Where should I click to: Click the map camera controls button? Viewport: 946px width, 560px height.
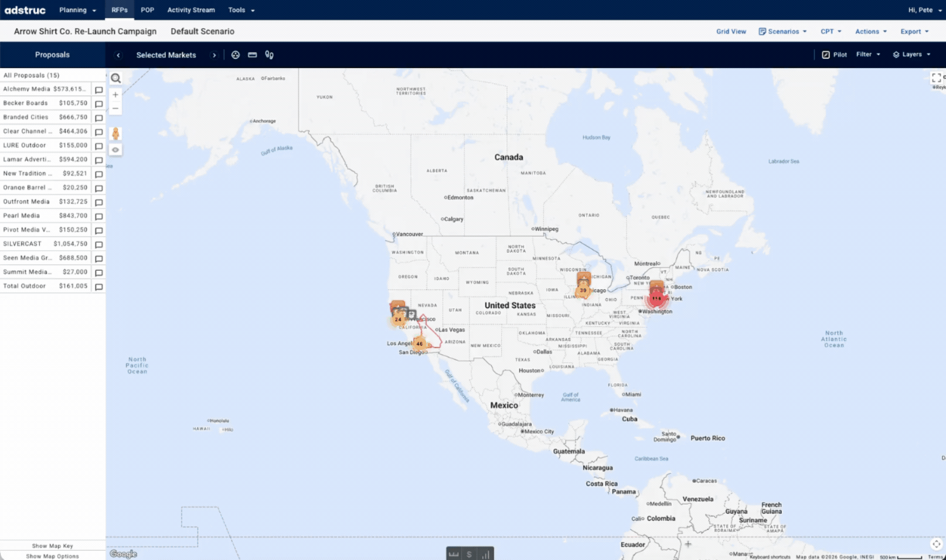[936, 544]
